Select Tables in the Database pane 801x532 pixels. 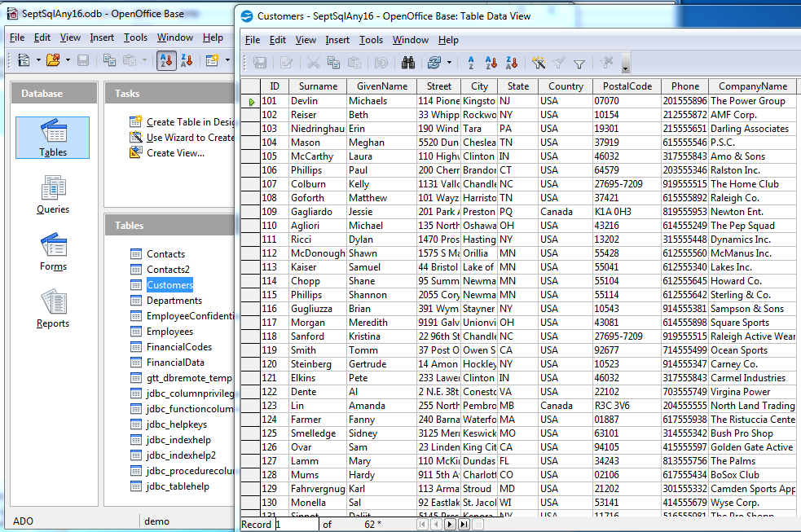pos(53,138)
